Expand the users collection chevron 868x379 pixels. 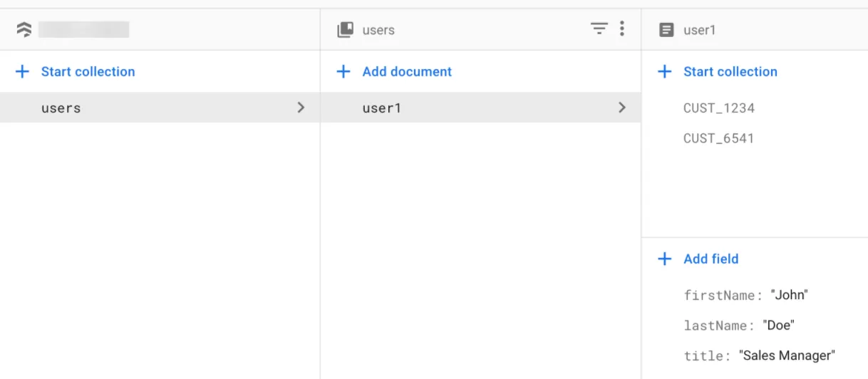coord(301,108)
